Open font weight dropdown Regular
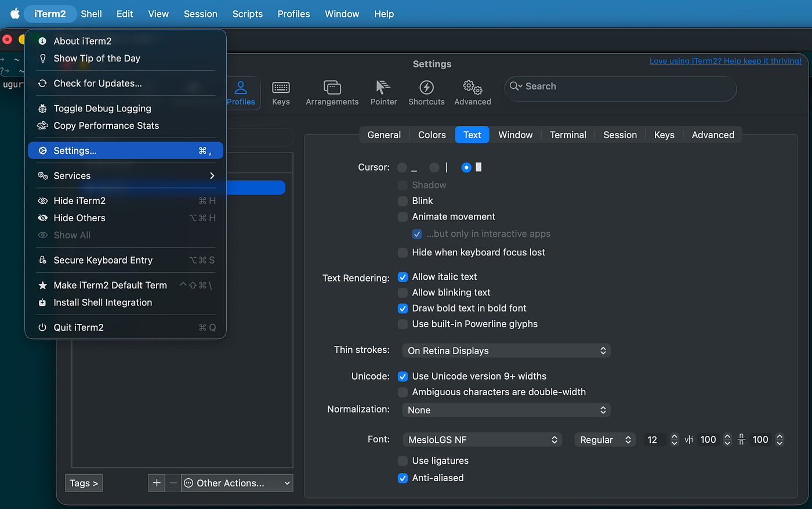This screenshot has width=812, height=509. [x=605, y=439]
